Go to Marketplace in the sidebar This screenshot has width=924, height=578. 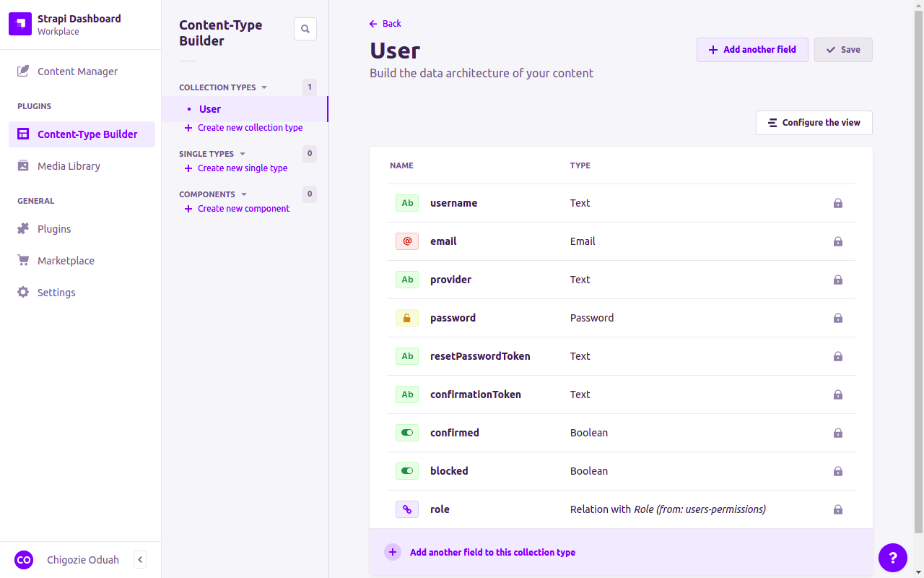click(66, 261)
